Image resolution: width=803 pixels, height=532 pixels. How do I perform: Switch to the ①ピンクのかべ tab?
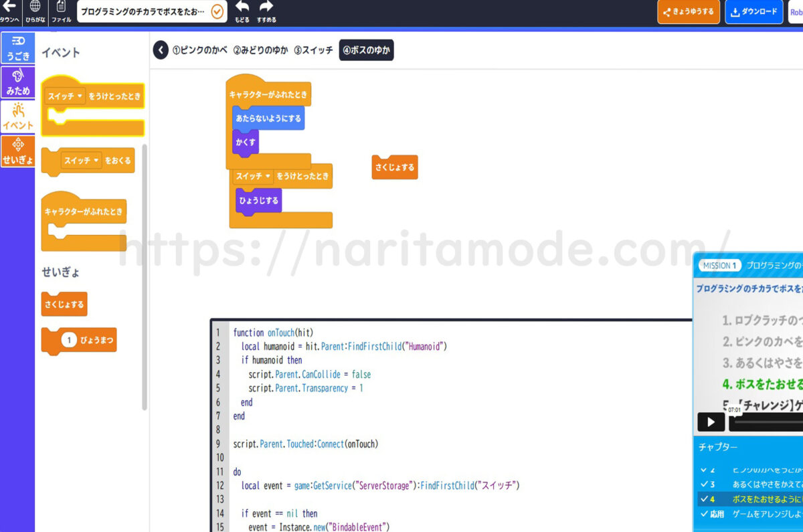[199, 50]
